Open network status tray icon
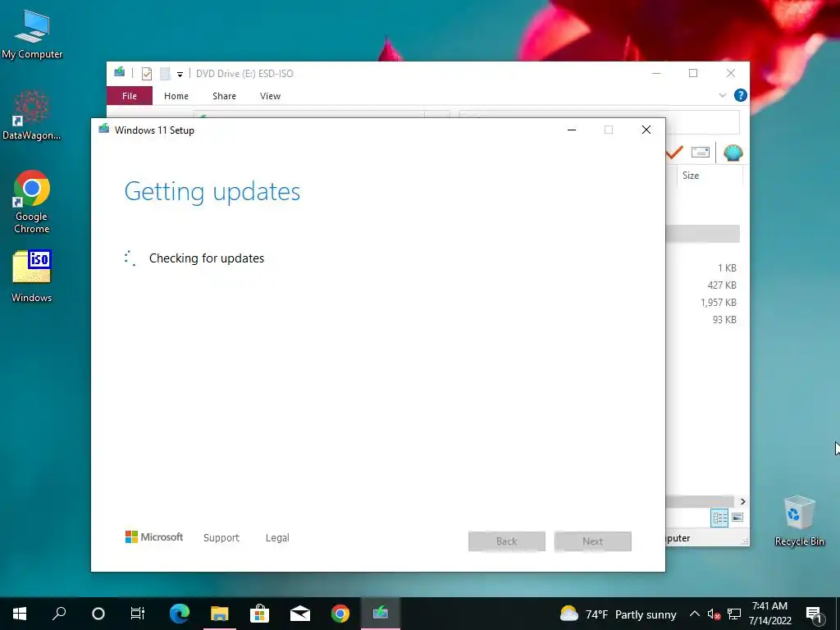This screenshot has height=630, width=840. 734,614
